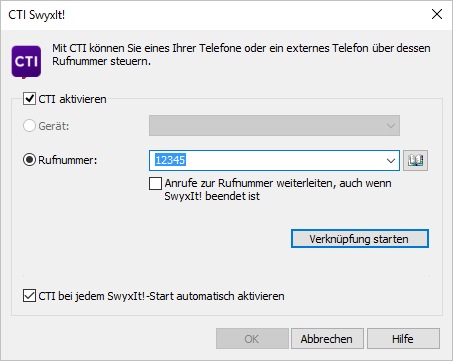The height and width of the screenshot is (361, 453).
Task: Enable forwarding calls to Rufnummer checkbox
Action: [x=155, y=183]
